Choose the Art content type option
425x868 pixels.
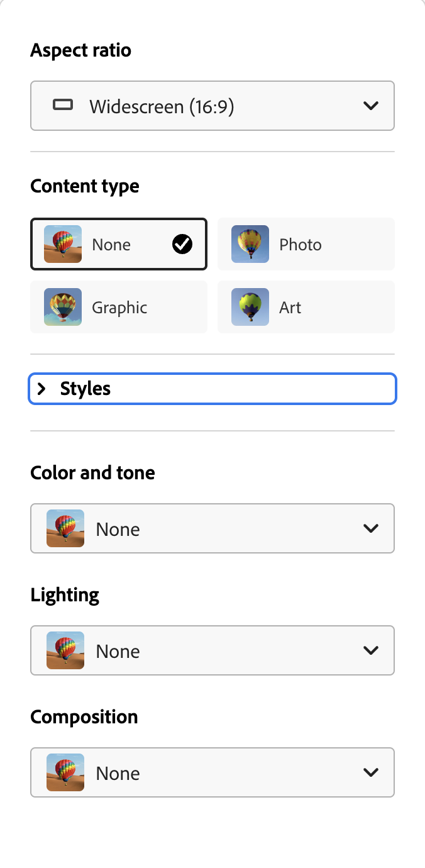click(306, 307)
